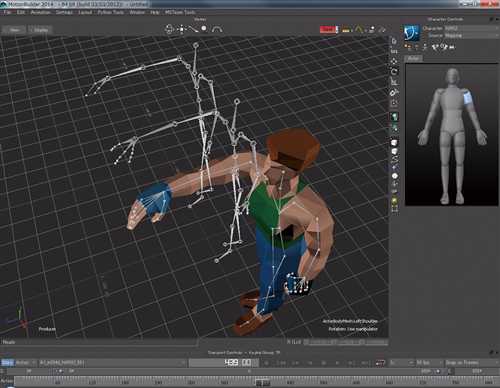The height and width of the screenshot is (388, 500).
Task: Open the Character dropdown in Character Controls
Action: 471,28
